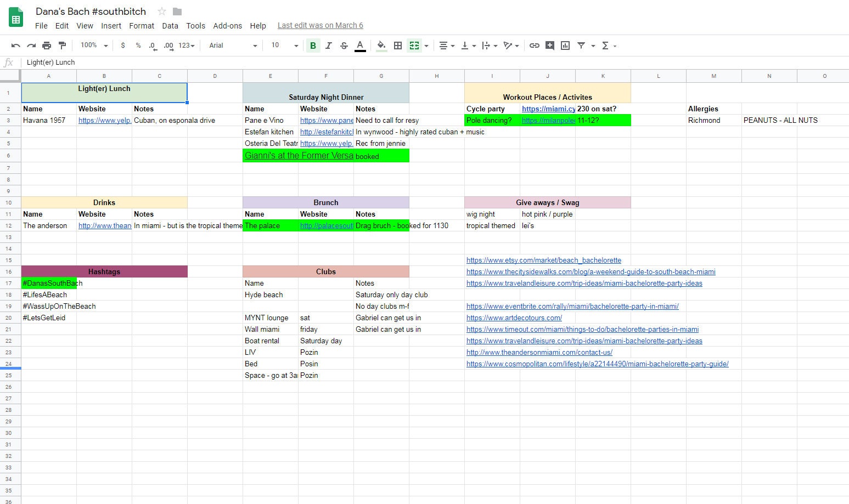Open the timeout.com bachelorette parties link

[x=582, y=330]
